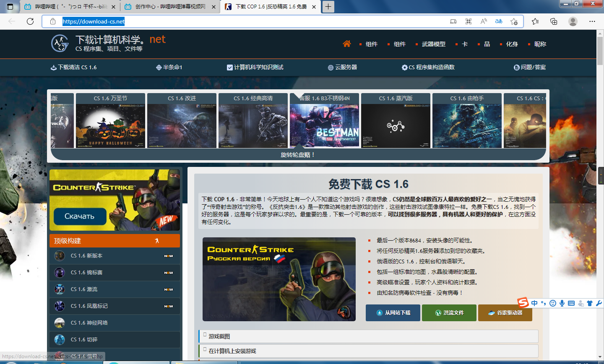
Task: Open the CS 1.6 经典高清 thumbnail
Action: pyautogui.click(x=253, y=120)
